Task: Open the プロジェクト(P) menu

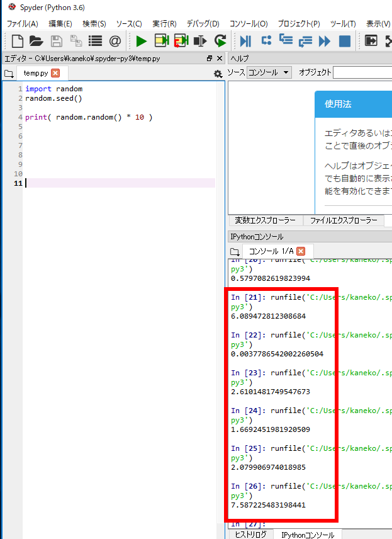Action: coord(298,24)
